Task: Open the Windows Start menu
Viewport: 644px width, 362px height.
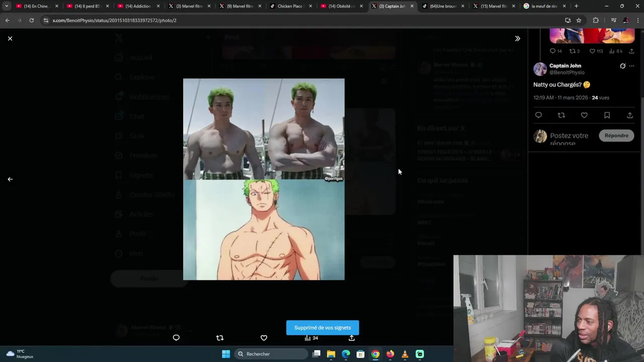Action: tap(226, 354)
